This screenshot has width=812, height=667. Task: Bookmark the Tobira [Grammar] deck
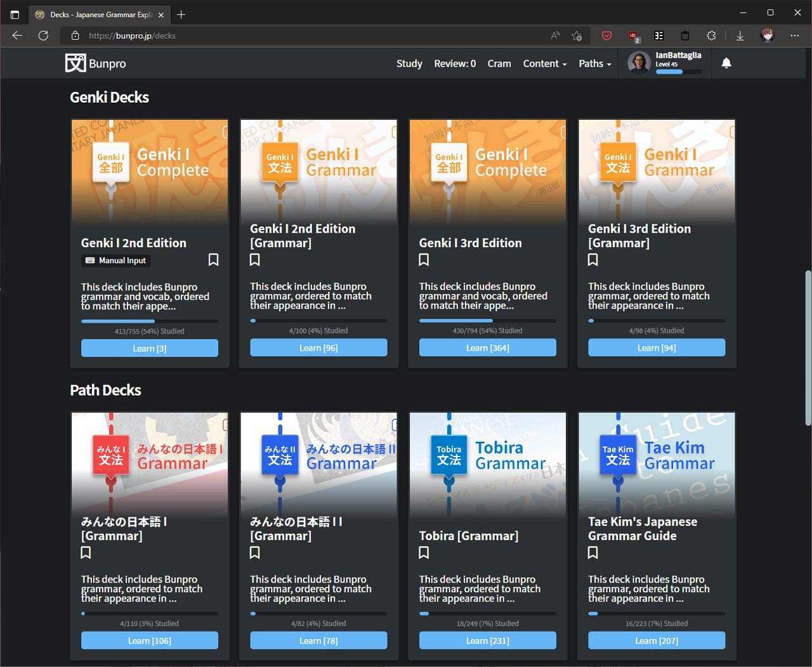point(424,552)
